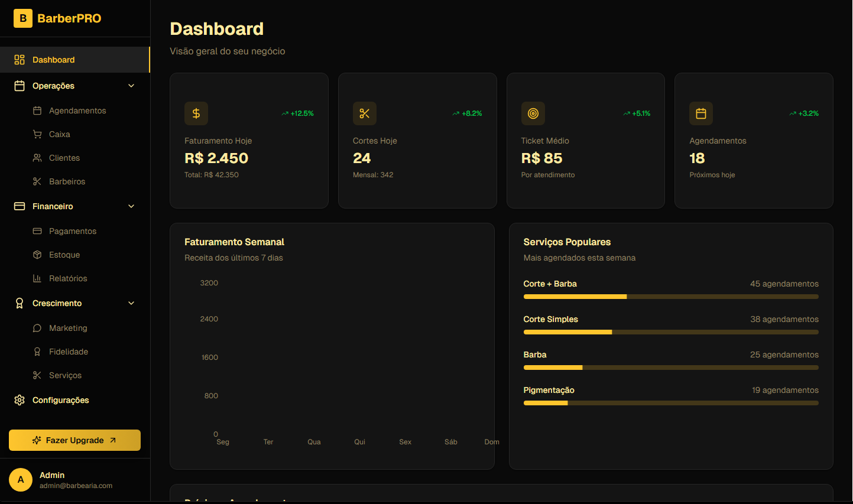Click the BarberPRO logo icon
The width and height of the screenshot is (853, 504).
pos(23,18)
